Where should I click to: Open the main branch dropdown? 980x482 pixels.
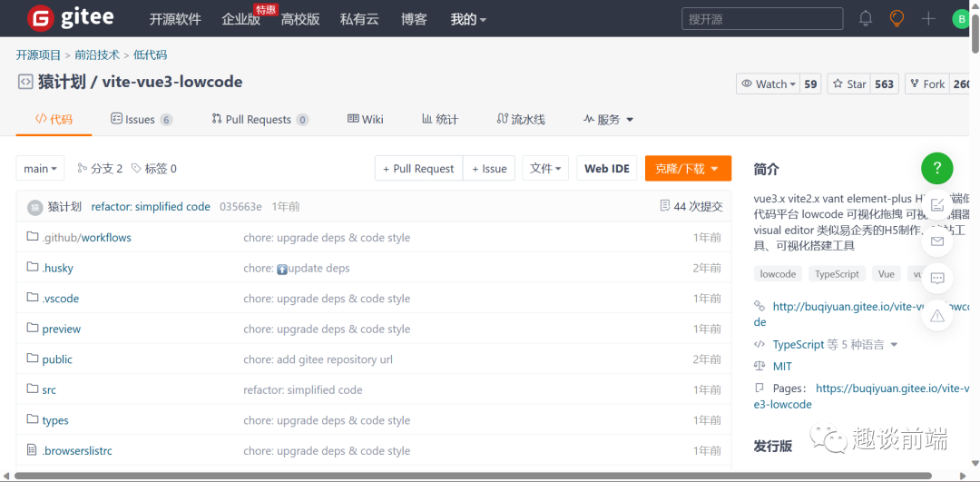tap(40, 168)
